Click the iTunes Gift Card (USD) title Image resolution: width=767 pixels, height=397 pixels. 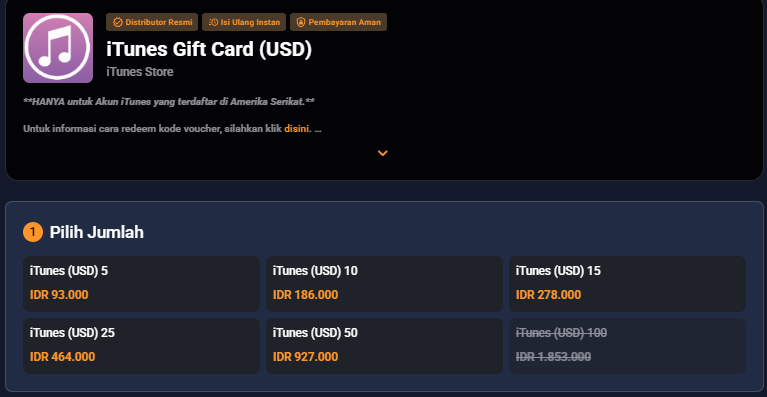[209, 49]
